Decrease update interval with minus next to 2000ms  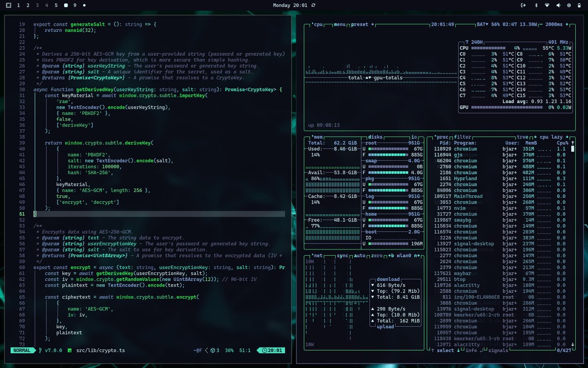[542, 24]
